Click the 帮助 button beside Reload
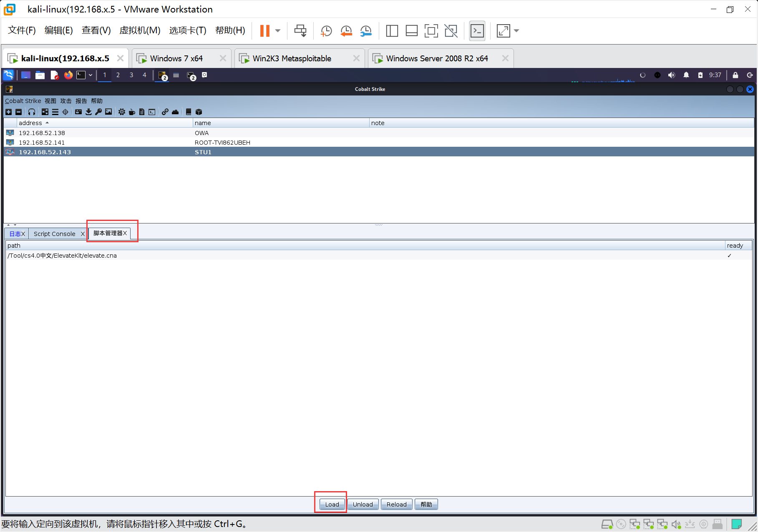 [x=426, y=504]
